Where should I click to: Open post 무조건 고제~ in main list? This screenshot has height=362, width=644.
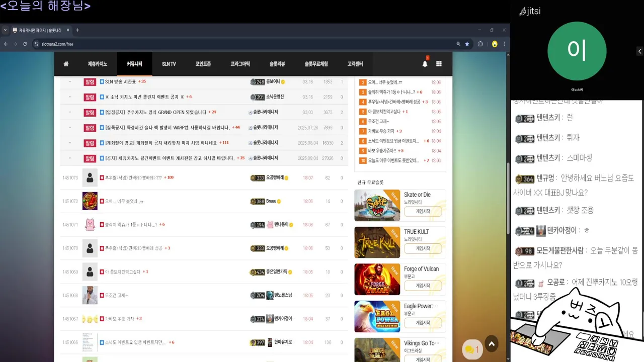[x=116, y=295]
